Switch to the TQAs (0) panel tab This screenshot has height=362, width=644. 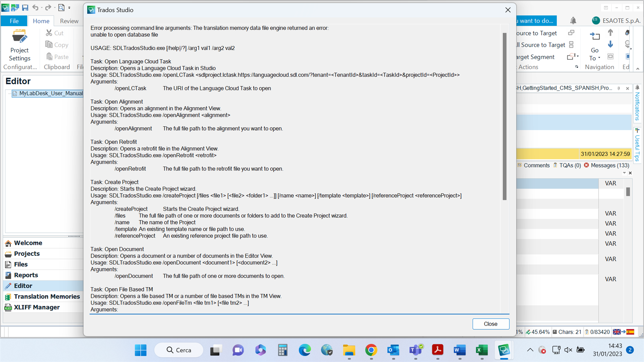(567, 165)
